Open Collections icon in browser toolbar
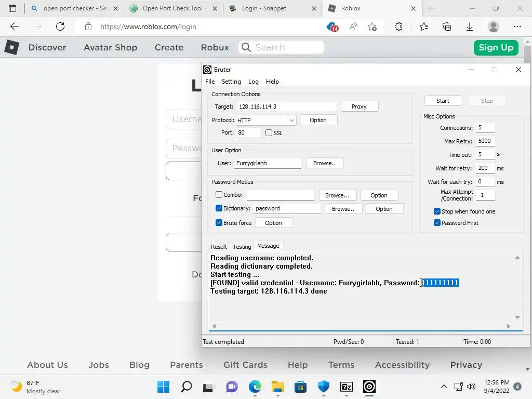532x399 pixels. [x=447, y=26]
